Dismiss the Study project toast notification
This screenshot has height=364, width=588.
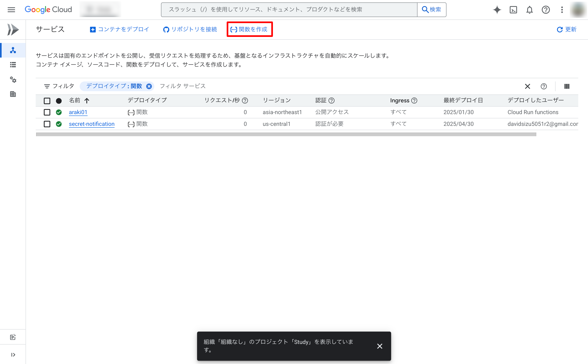pos(380,346)
